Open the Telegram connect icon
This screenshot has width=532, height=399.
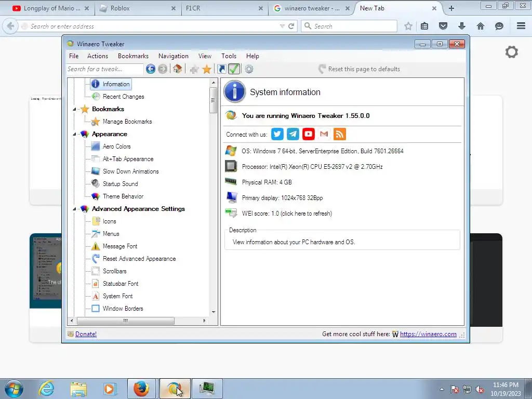[293, 134]
